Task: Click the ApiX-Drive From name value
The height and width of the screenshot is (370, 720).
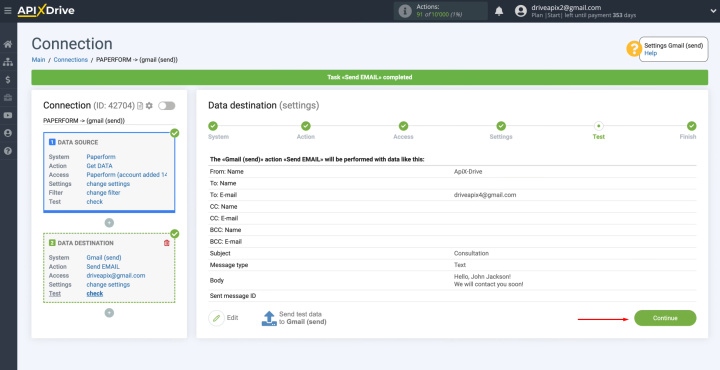Action: click(468, 172)
